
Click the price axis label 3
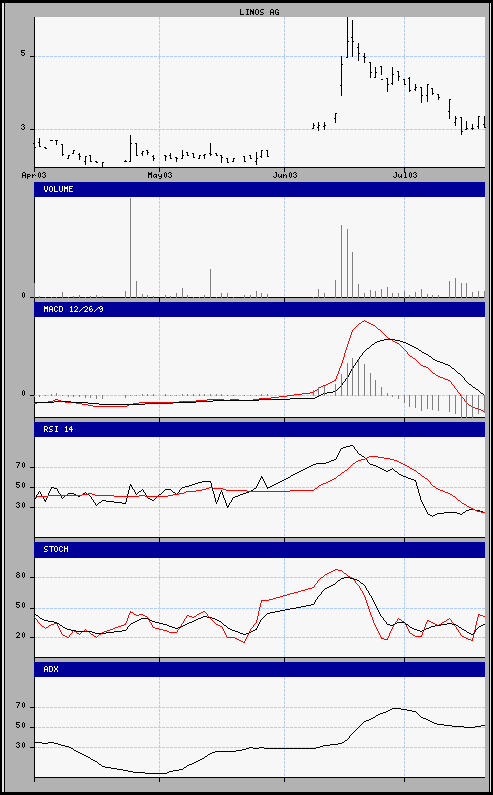tap(24, 128)
